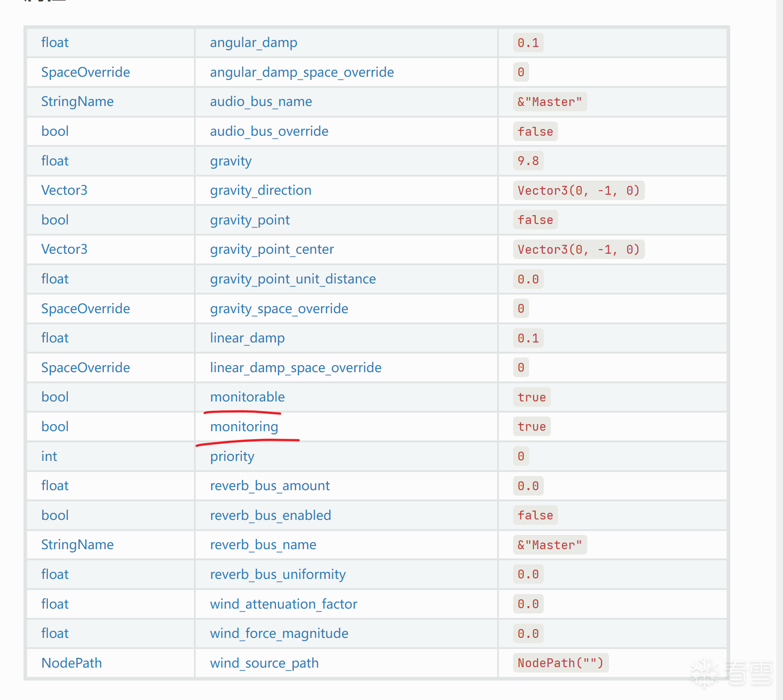
Task: Open the wind_force_magnitude property link
Action: (279, 633)
